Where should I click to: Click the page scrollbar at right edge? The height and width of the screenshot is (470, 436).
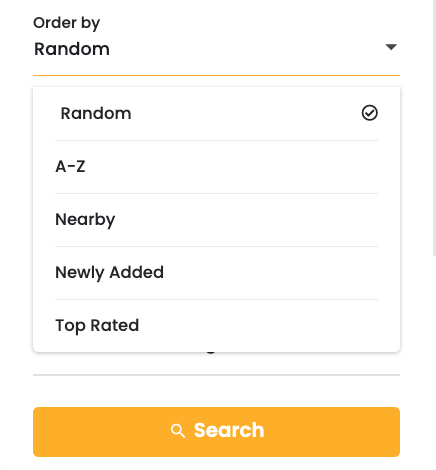434,128
